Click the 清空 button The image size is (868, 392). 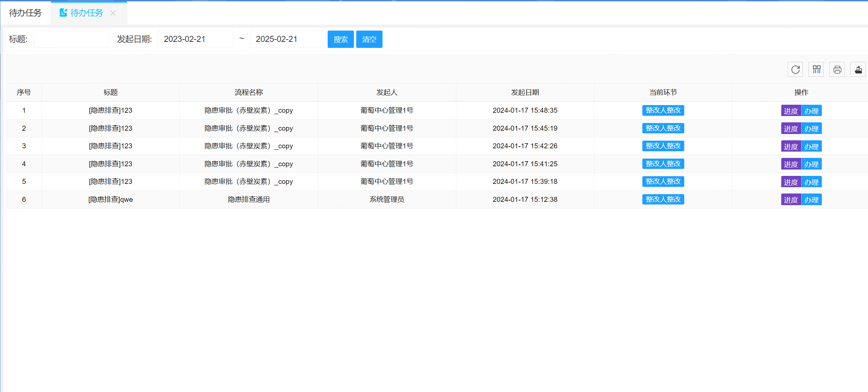tap(369, 39)
